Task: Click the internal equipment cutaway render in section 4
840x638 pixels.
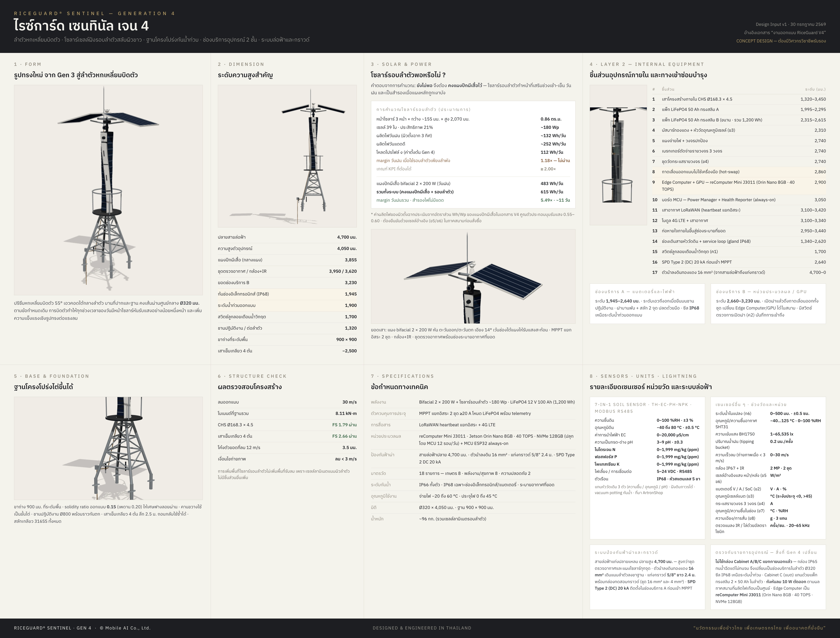Action: [x=618, y=155]
